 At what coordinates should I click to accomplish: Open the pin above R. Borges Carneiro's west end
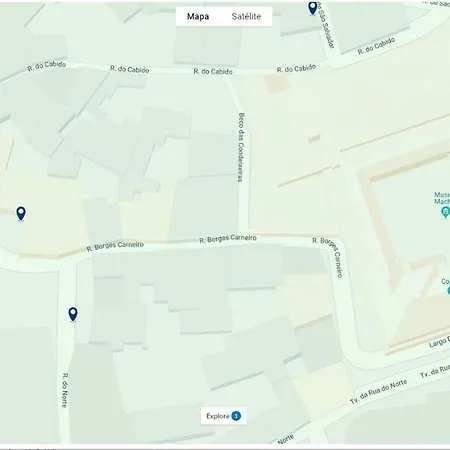pyautogui.click(x=21, y=214)
